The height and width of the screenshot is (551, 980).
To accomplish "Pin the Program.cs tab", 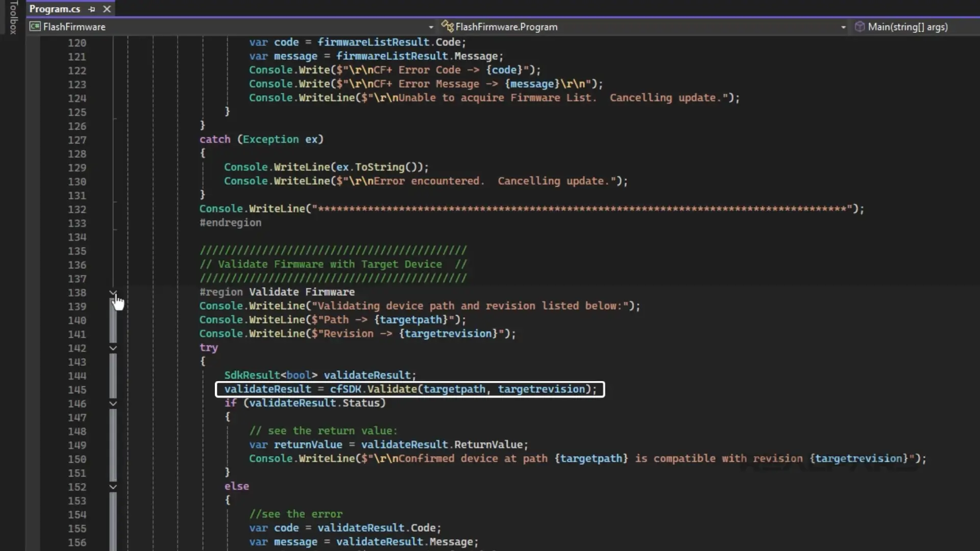I will 91,9.
